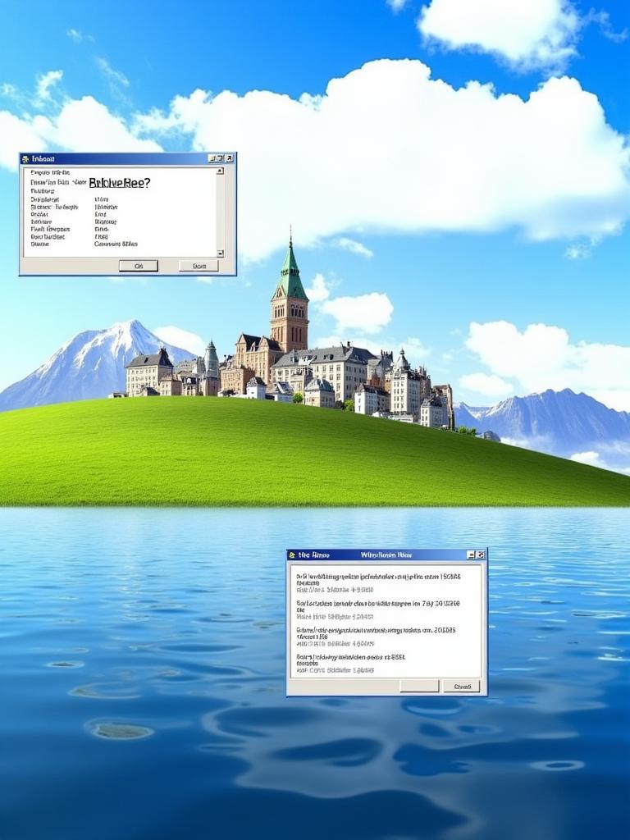The width and height of the screenshot is (630, 840).
Task: Click the scroll-up arrow in the upper dialog
Action: (x=220, y=171)
